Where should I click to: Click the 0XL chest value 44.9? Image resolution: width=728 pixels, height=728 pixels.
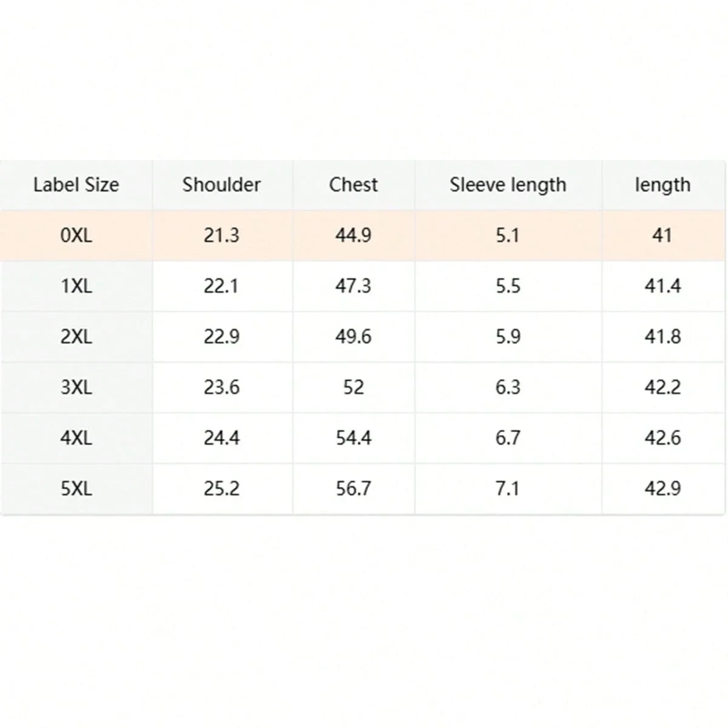tap(353, 235)
